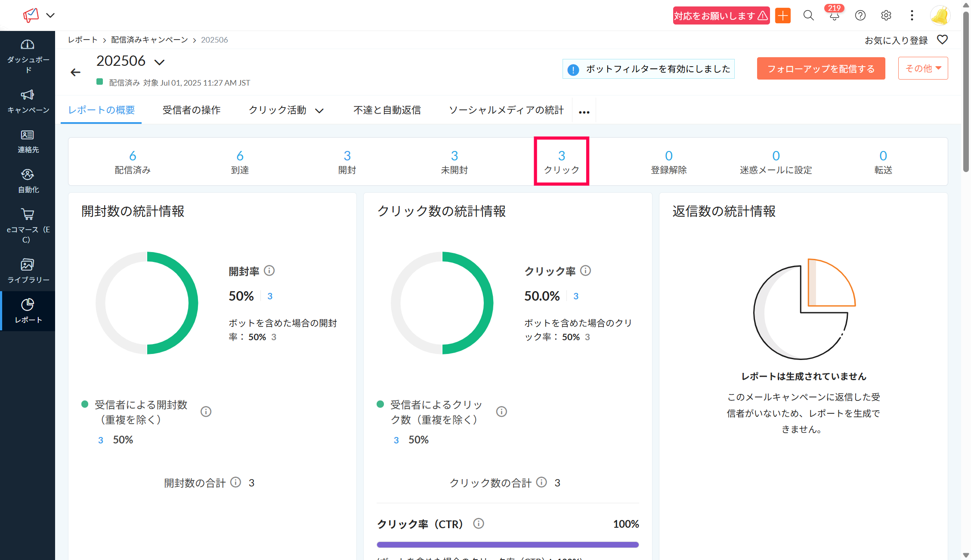971x560 pixels.
Task: Click the info icon next to 開封率
Action: coord(269,271)
